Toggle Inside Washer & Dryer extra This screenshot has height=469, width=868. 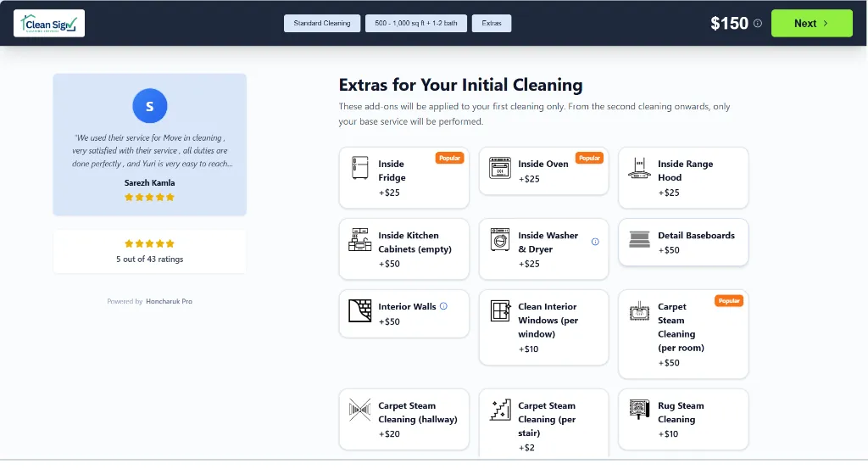click(x=543, y=249)
